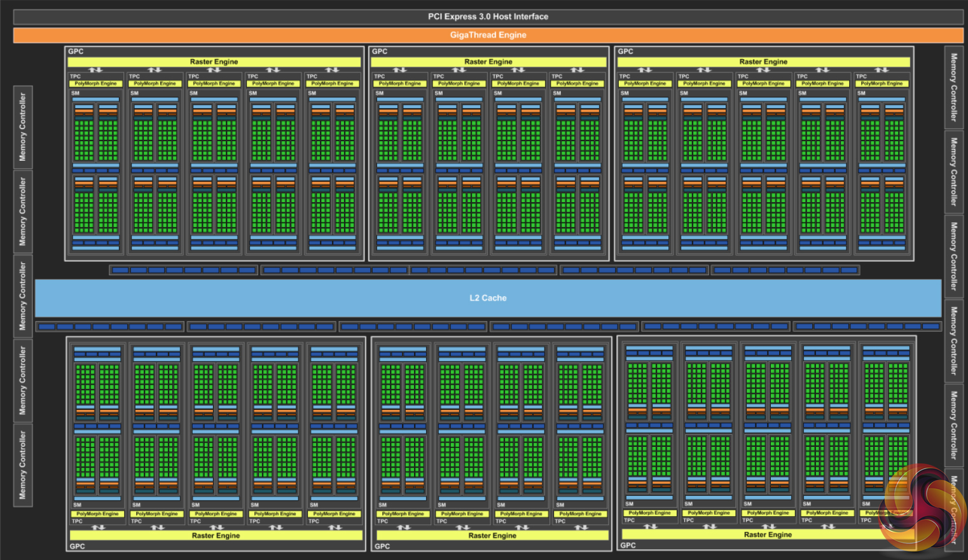Click the PCI Express 3.0 Host Interface bar

488,17
